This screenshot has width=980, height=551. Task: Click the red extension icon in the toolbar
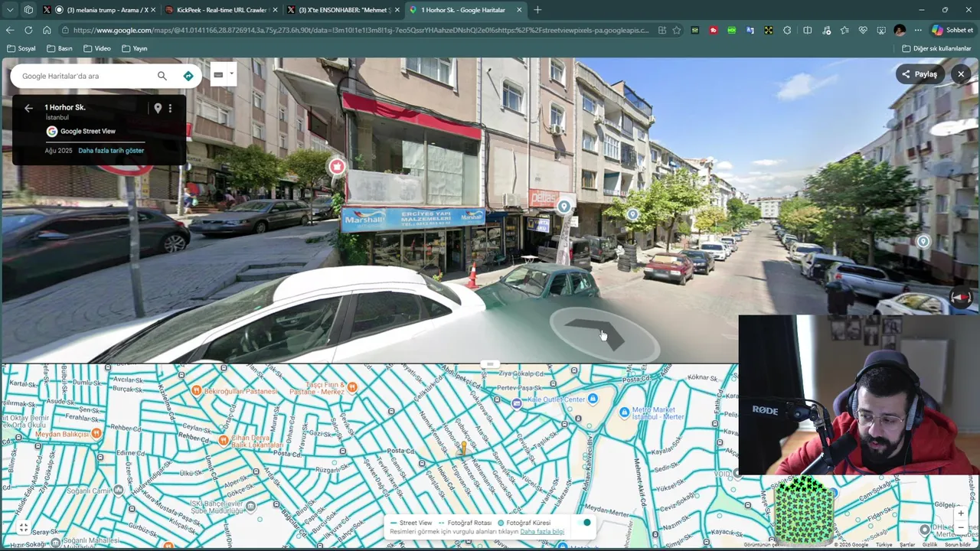(x=714, y=30)
